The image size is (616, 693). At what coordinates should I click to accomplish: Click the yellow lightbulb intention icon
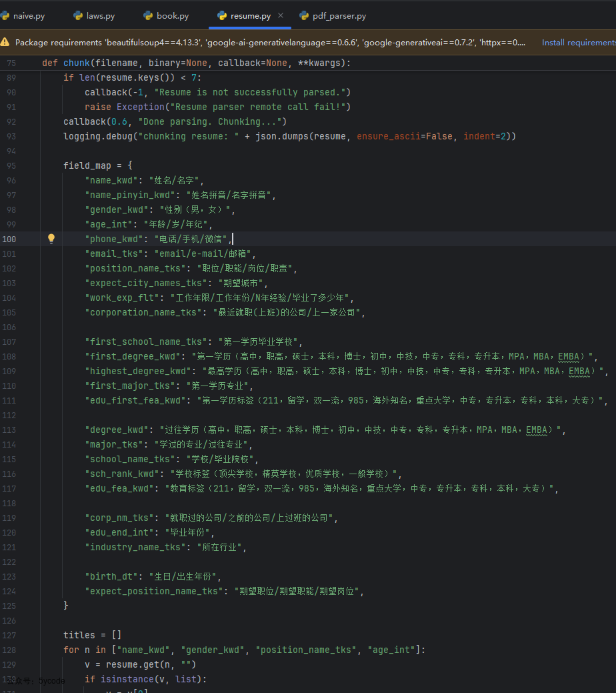[x=51, y=239]
